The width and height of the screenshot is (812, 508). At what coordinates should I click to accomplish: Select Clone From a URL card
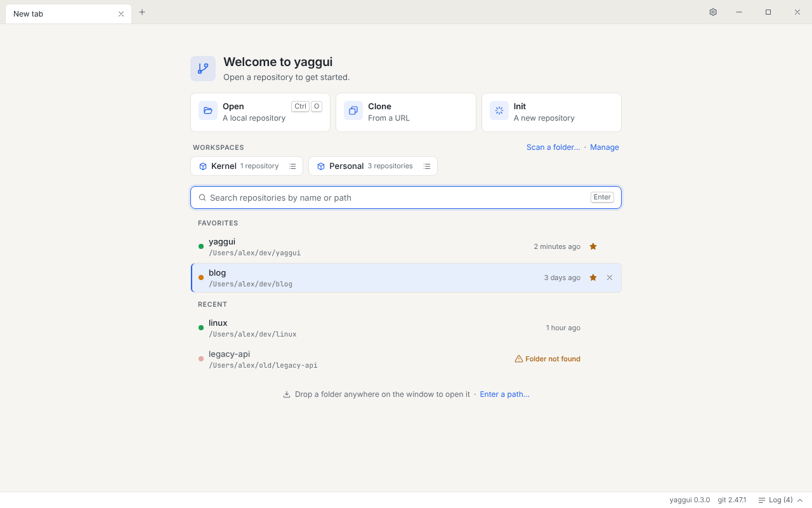click(x=406, y=112)
